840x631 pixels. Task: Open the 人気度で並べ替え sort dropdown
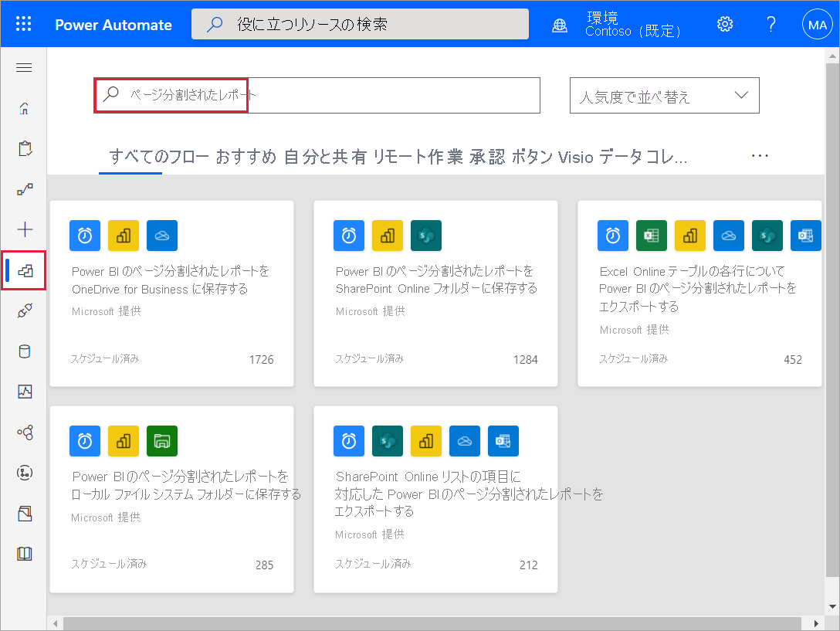(664, 96)
